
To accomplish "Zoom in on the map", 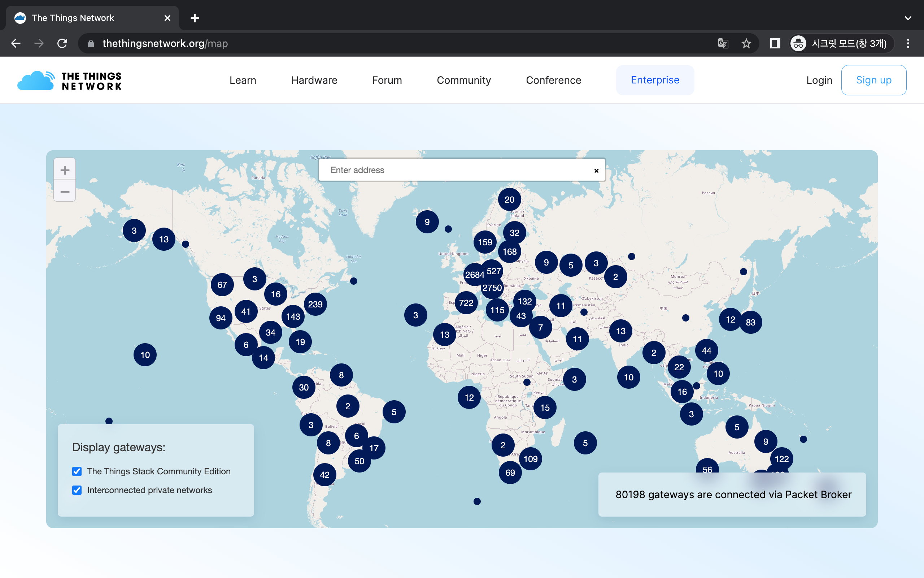I will 65,170.
